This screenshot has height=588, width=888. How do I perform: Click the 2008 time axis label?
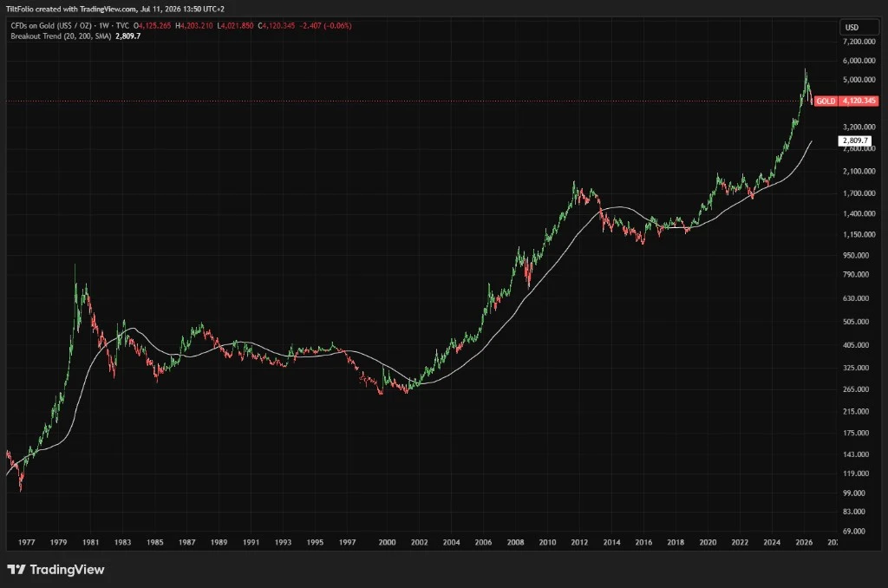coord(515,542)
